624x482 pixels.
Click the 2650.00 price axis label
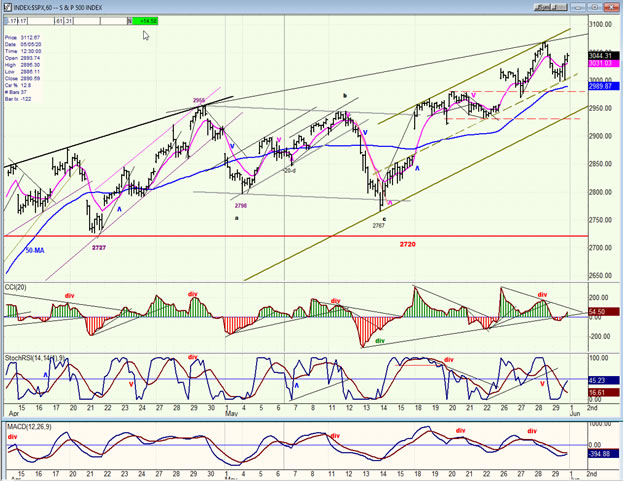click(x=600, y=275)
